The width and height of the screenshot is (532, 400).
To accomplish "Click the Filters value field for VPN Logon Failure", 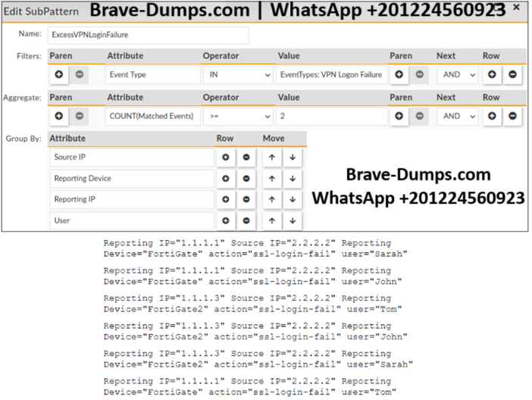I will 331,75.
